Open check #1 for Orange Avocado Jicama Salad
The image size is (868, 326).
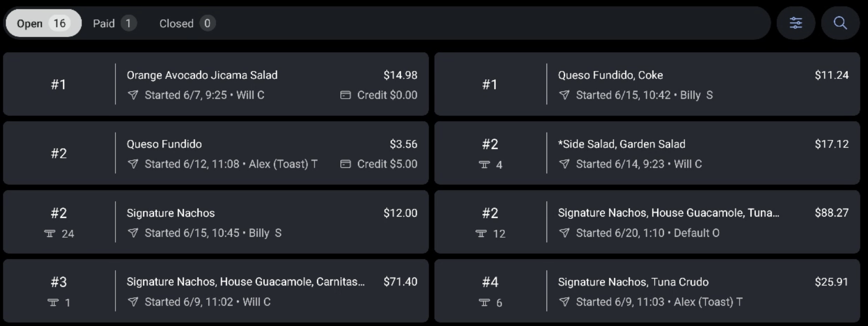tap(215, 84)
